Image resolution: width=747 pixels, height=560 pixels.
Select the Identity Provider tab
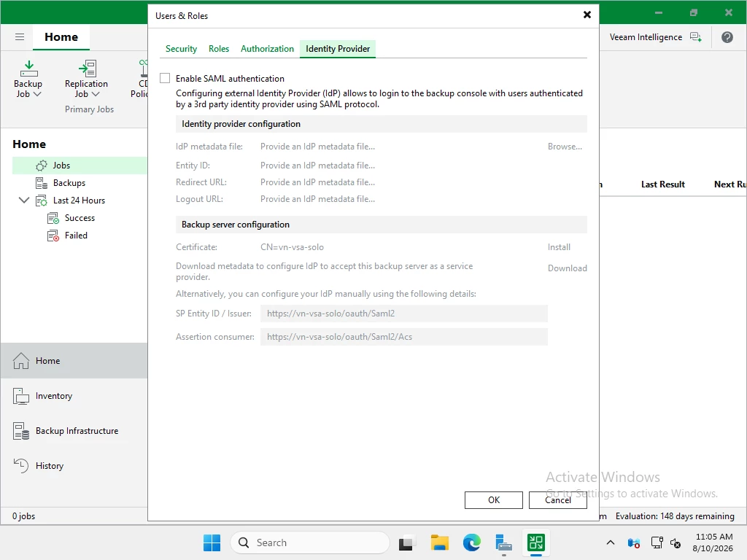(338, 49)
